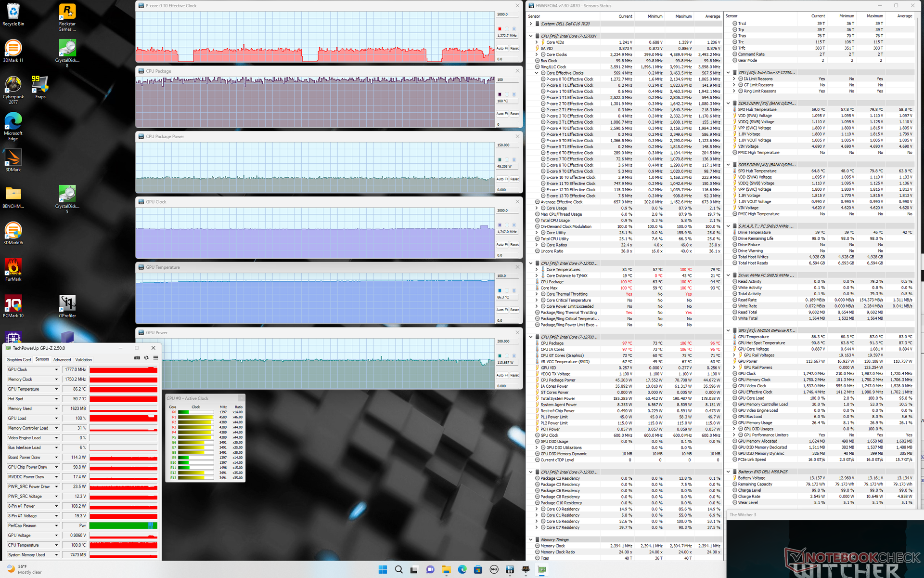
Task: Open BENCHM... folder on desktop
Action: click(x=13, y=197)
